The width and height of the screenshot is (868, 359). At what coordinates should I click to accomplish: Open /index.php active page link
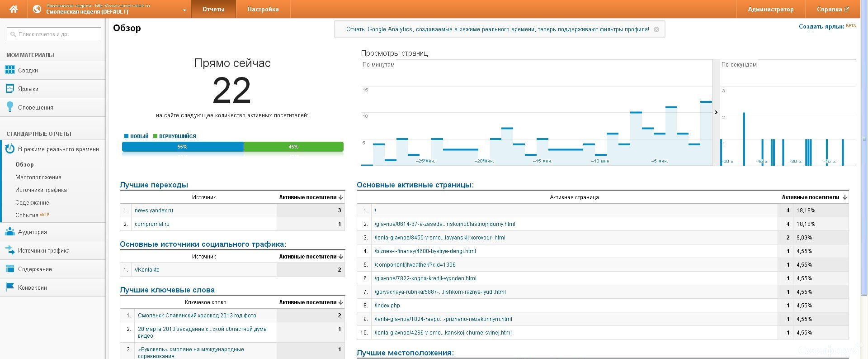387,306
